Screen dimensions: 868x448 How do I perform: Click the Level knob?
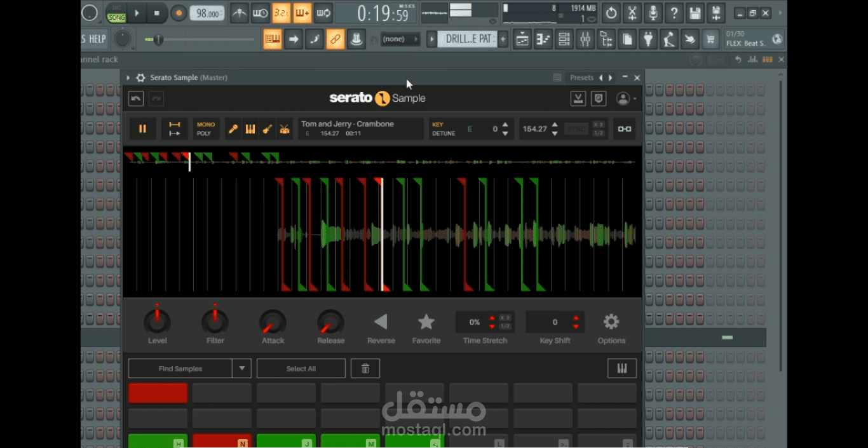click(157, 322)
